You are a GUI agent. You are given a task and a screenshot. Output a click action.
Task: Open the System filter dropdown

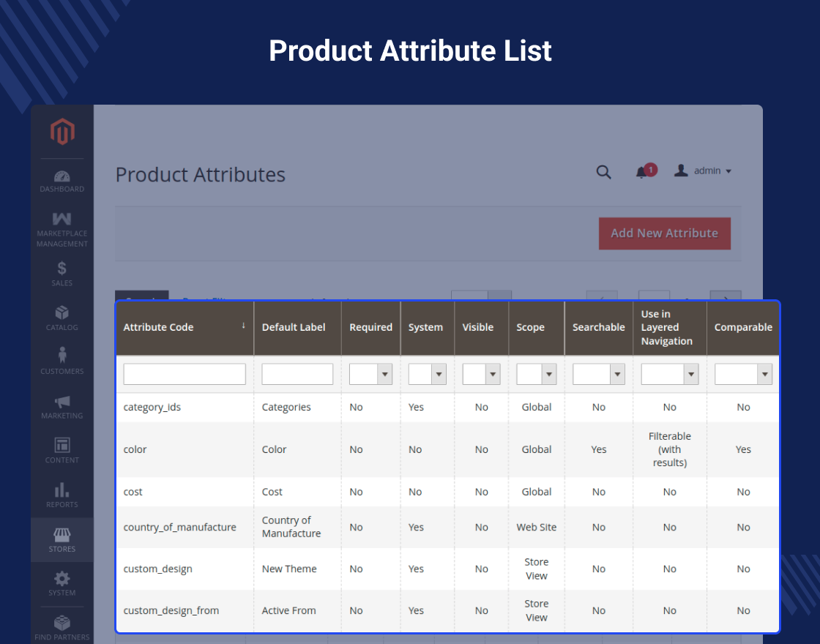pos(428,374)
